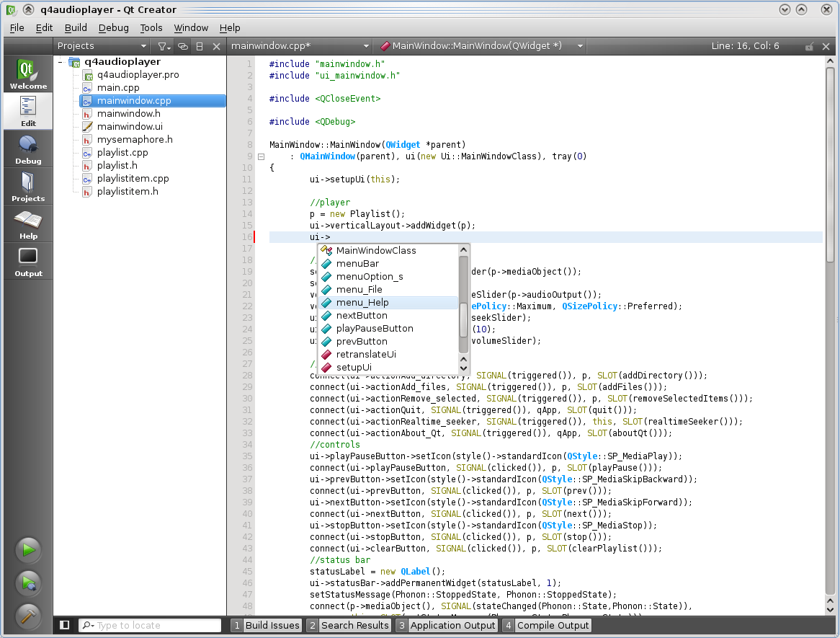Open the Build menu

coord(76,28)
